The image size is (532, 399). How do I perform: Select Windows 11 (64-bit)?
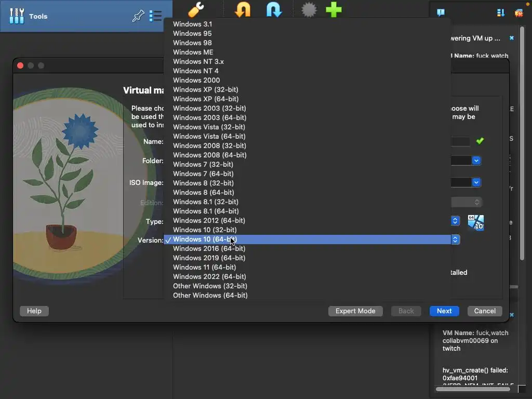click(x=307, y=267)
